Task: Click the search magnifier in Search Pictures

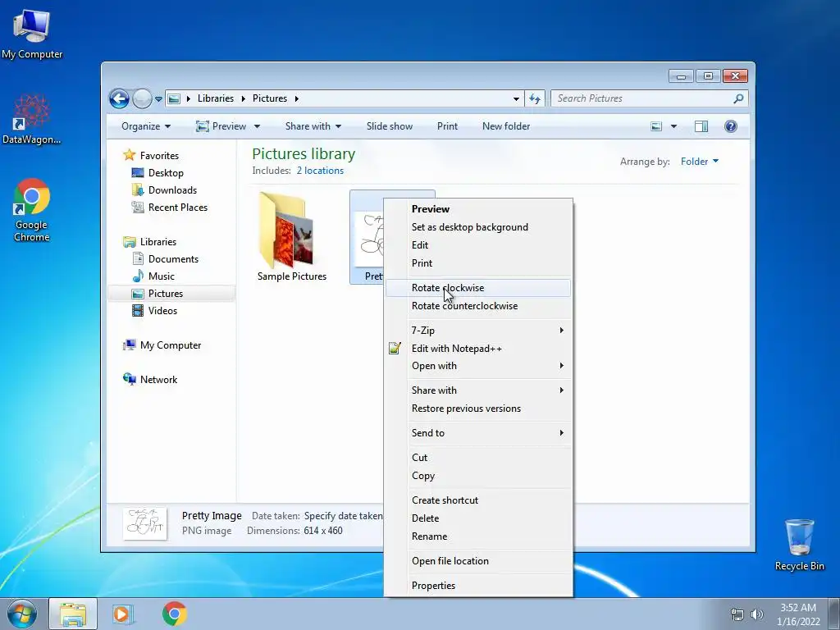Action: point(738,98)
